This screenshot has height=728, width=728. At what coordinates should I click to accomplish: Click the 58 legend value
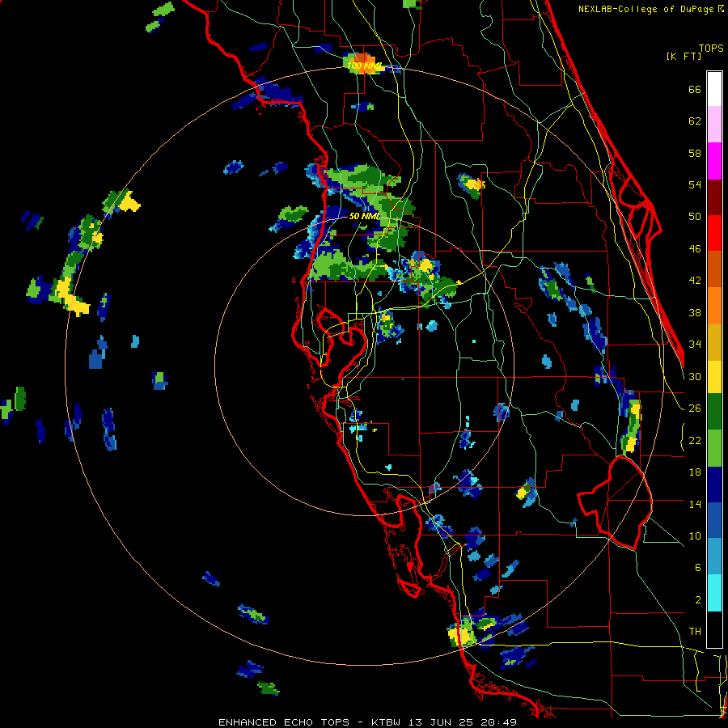pos(695,153)
